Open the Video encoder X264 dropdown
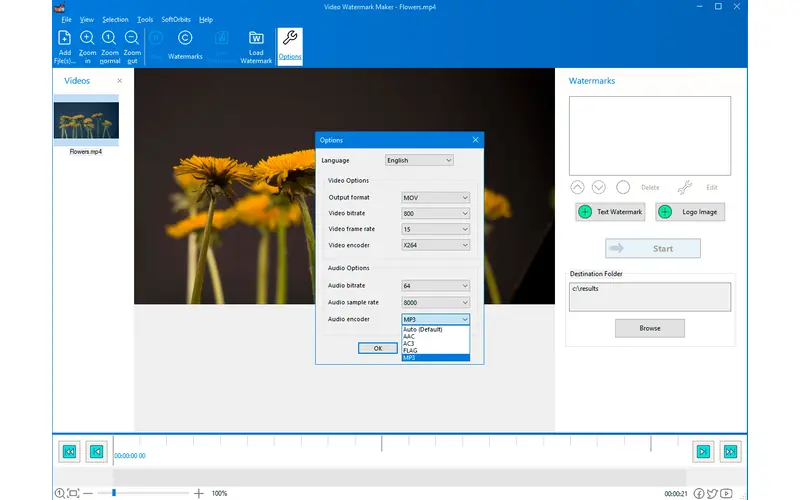800x500 pixels. tap(435, 244)
